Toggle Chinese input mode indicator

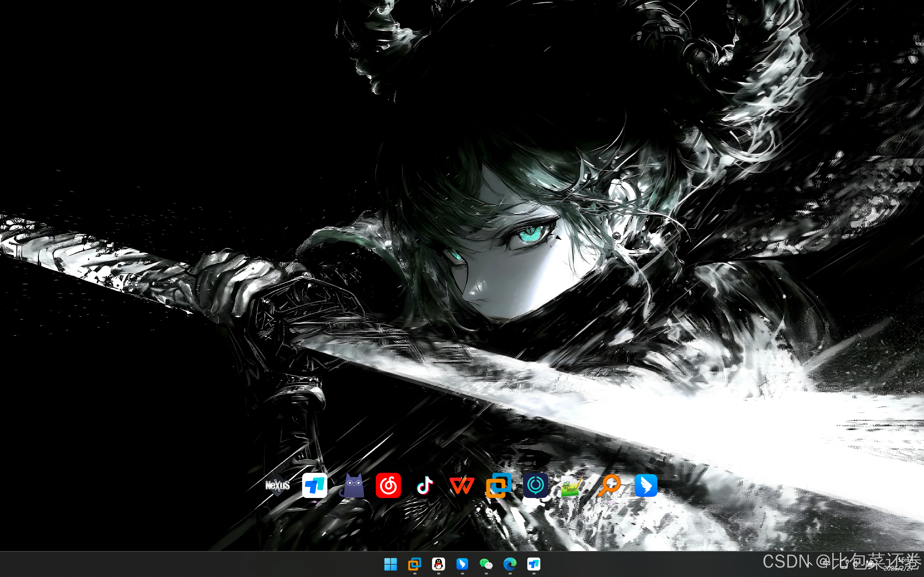[826, 564]
